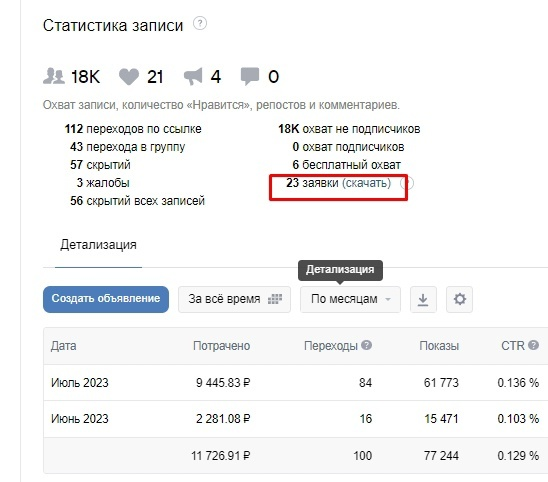Image resolution: width=548 pixels, height=482 pixels.
Task: Click the comments bubble icon beside 0
Action: [x=250, y=76]
